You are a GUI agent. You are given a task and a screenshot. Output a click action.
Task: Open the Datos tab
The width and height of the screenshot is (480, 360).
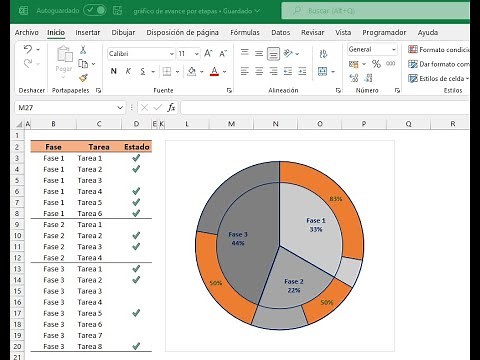[x=281, y=32]
